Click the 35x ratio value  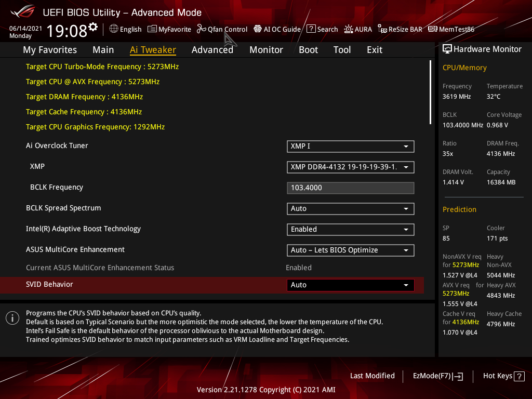tap(447, 154)
